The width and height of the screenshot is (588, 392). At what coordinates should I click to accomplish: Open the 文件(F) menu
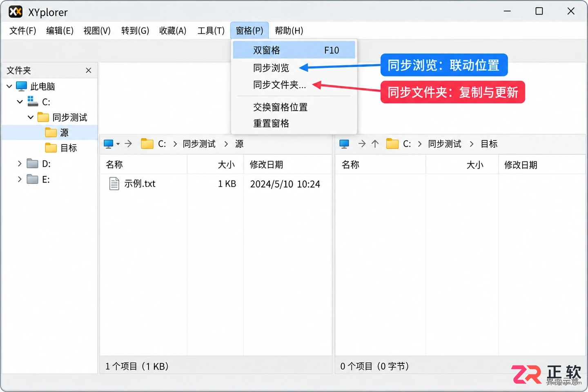pos(22,31)
